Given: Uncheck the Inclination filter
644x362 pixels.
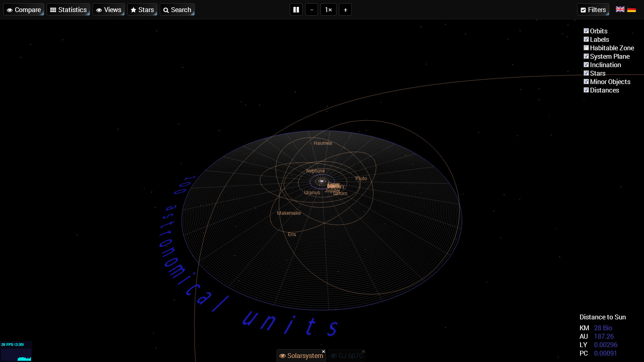Looking at the screenshot, I should pos(586,65).
